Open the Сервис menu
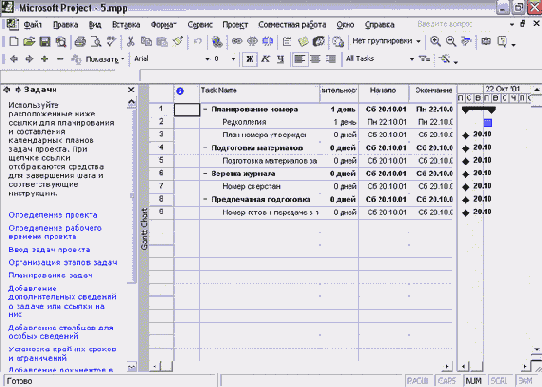Image resolution: width=542 pixels, height=387 pixels. tap(200, 25)
